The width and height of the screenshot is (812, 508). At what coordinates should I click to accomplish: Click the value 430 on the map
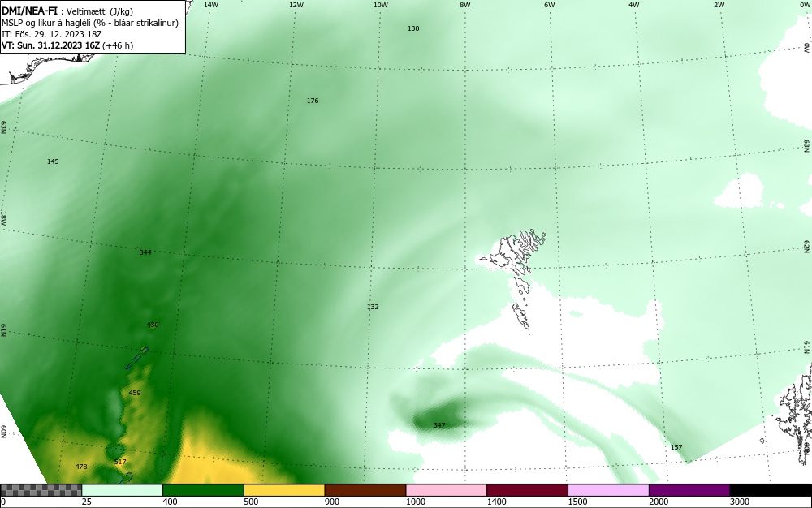pyautogui.click(x=153, y=325)
